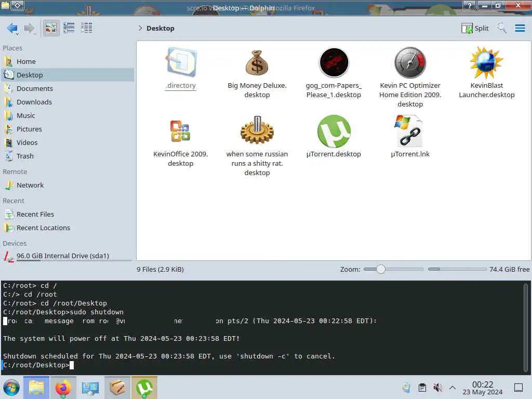
Task: Click the '9 Files (2.9 KiB)' status text
Action: point(160,270)
